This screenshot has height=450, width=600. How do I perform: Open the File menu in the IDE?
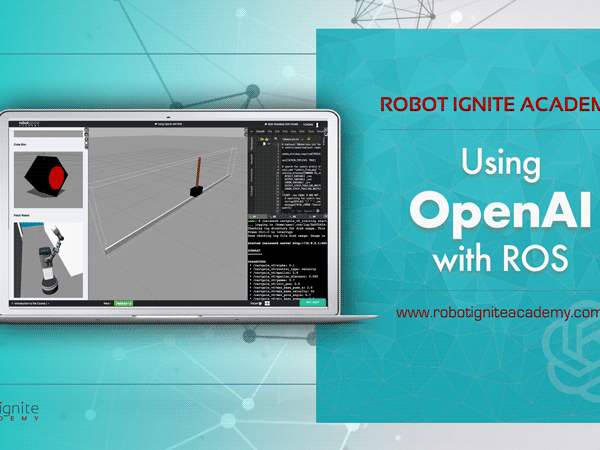point(270,131)
